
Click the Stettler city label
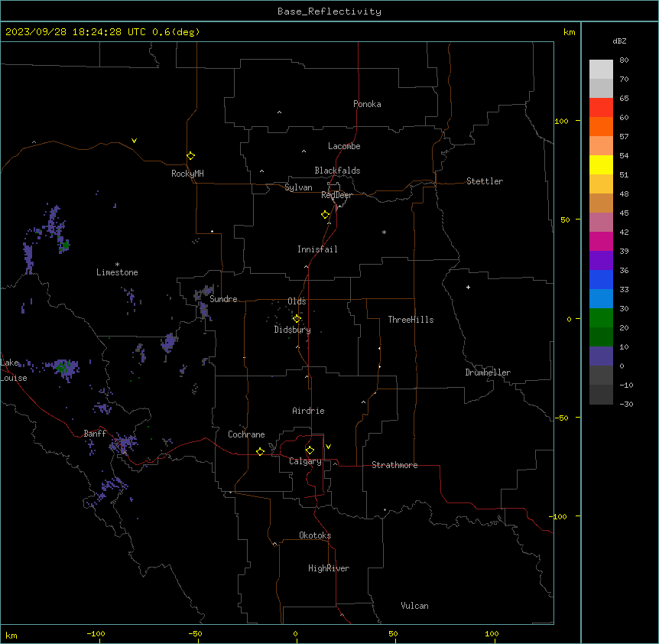[485, 181]
